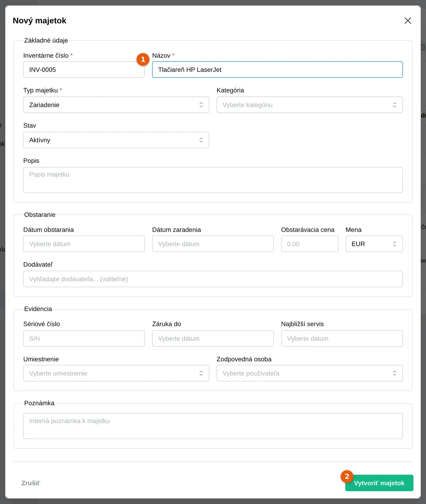Expand the Umiestnenie dropdown
This screenshot has width=426, height=504.
point(116,373)
